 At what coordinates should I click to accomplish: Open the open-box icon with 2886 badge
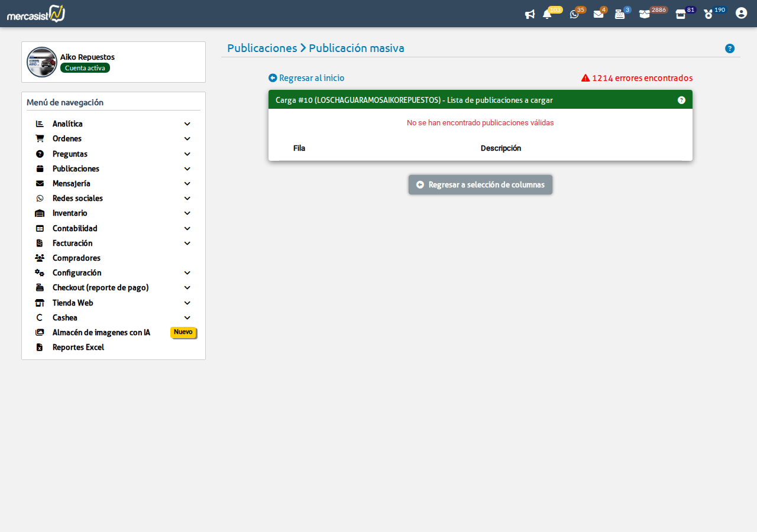click(645, 14)
